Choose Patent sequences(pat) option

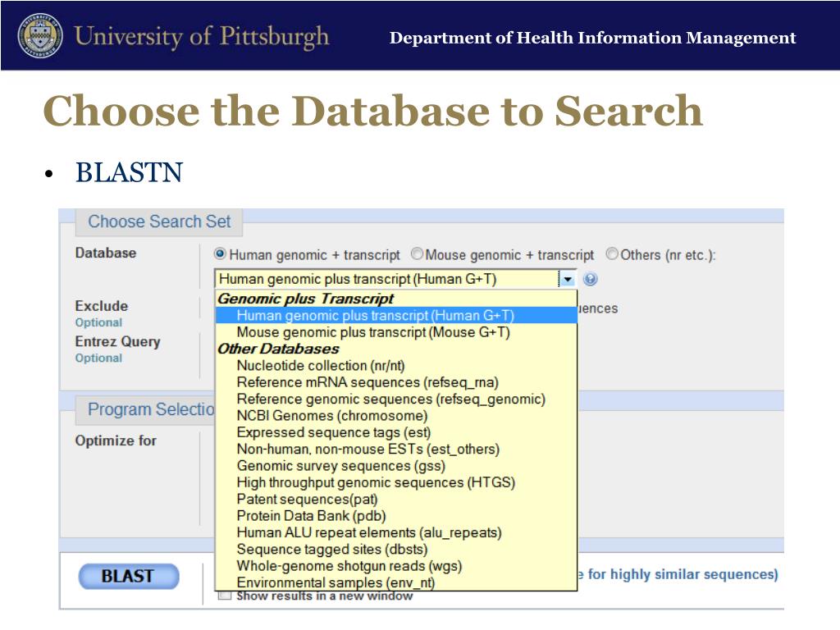pyautogui.click(x=396, y=499)
